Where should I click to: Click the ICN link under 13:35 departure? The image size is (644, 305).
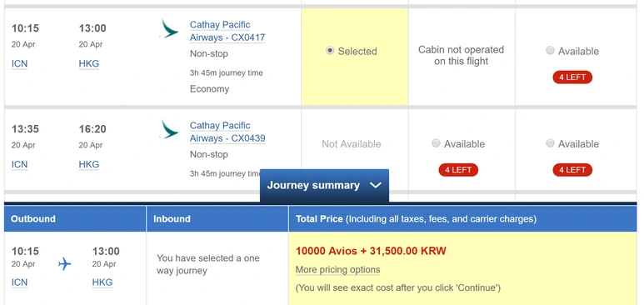[x=19, y=164]
